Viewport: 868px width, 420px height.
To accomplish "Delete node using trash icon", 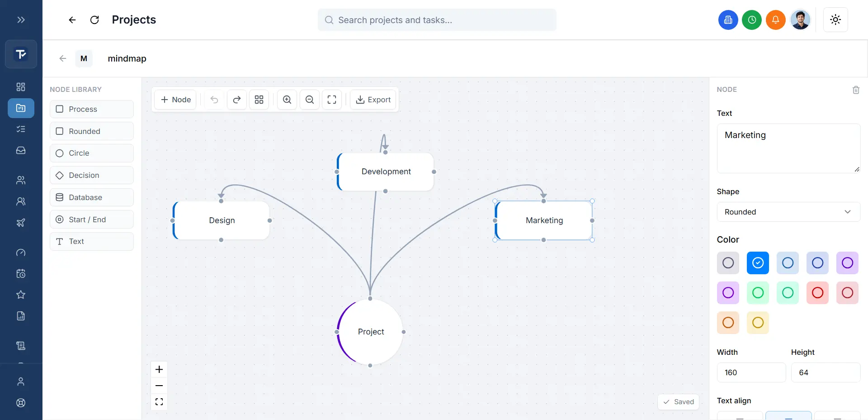I will pyautogui.click(x=856, y=90).
